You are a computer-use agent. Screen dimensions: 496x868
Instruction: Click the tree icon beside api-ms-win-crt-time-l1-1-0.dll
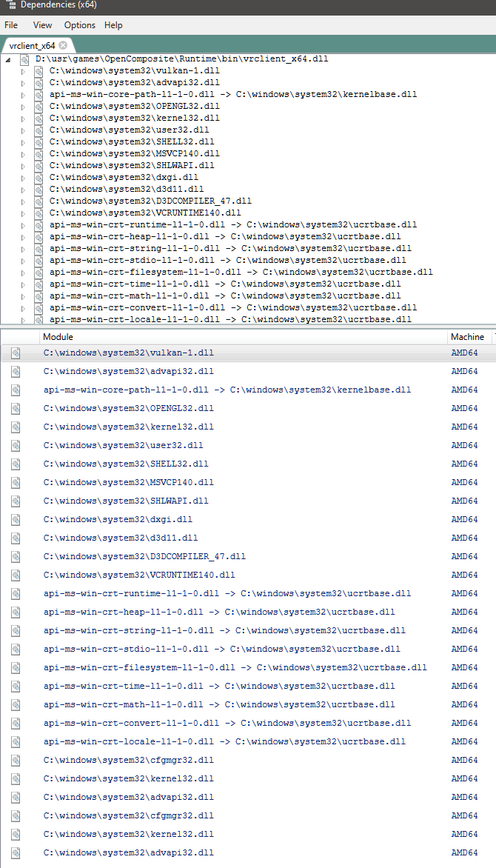click(x=38, y=284)
